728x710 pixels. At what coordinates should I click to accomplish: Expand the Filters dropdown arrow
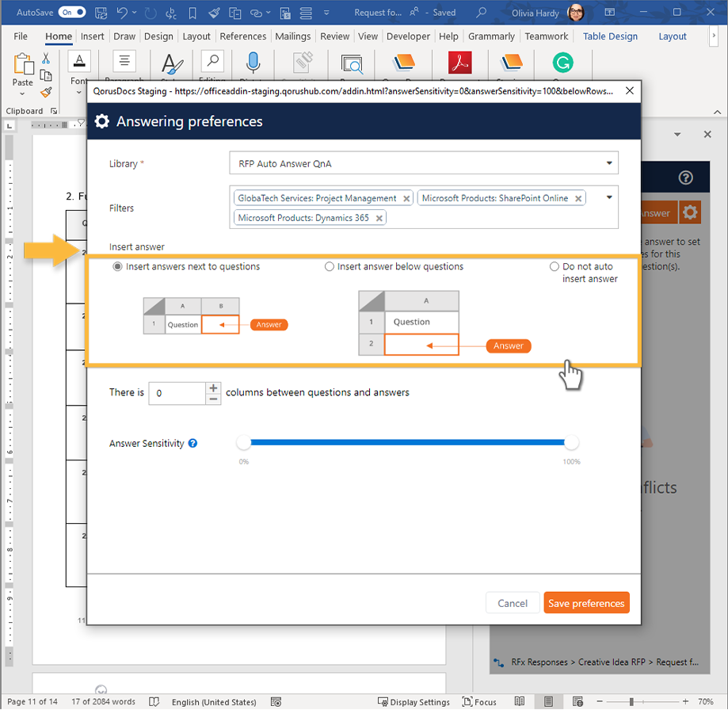[x=609, y=197]
